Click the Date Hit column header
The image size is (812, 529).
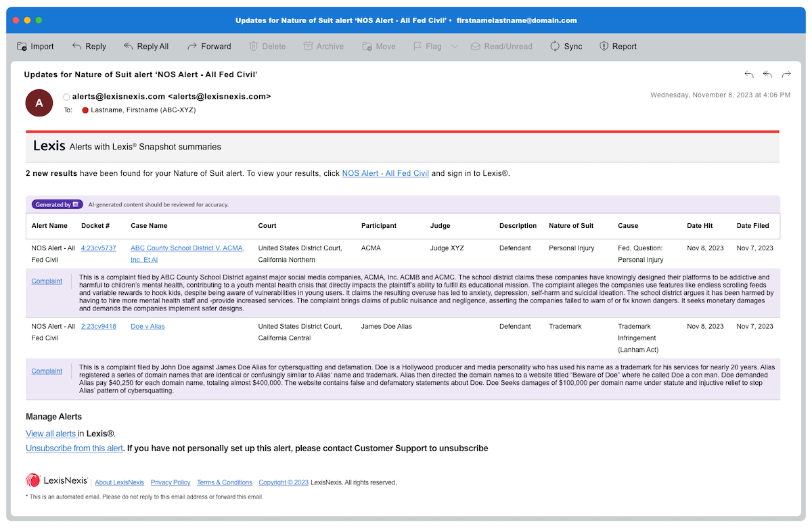(x=701, y=226)
